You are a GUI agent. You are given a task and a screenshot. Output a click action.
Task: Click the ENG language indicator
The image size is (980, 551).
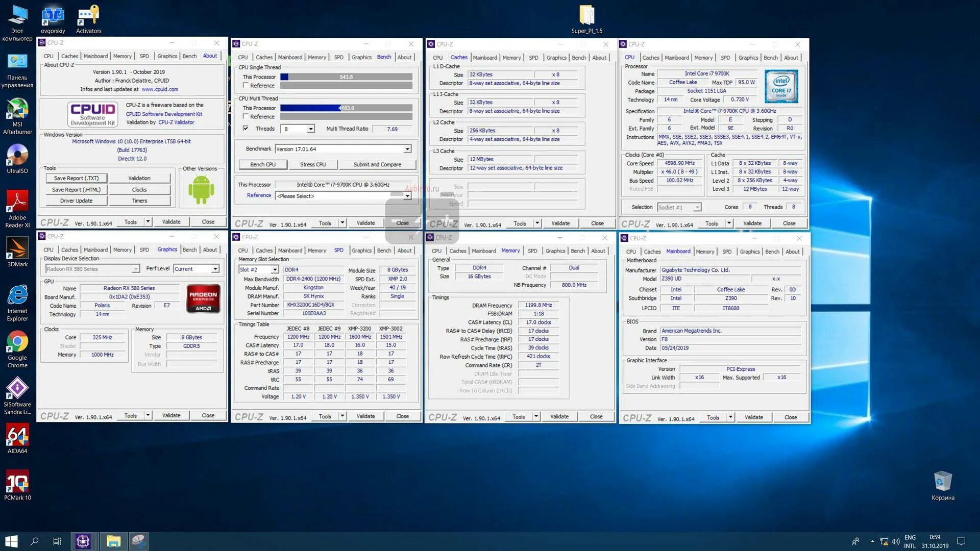point(910,538)
